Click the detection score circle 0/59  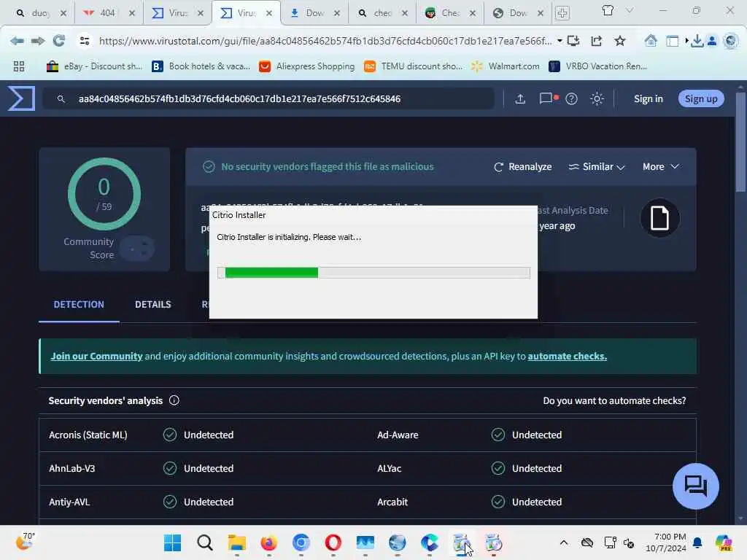[x=104, y=194]
